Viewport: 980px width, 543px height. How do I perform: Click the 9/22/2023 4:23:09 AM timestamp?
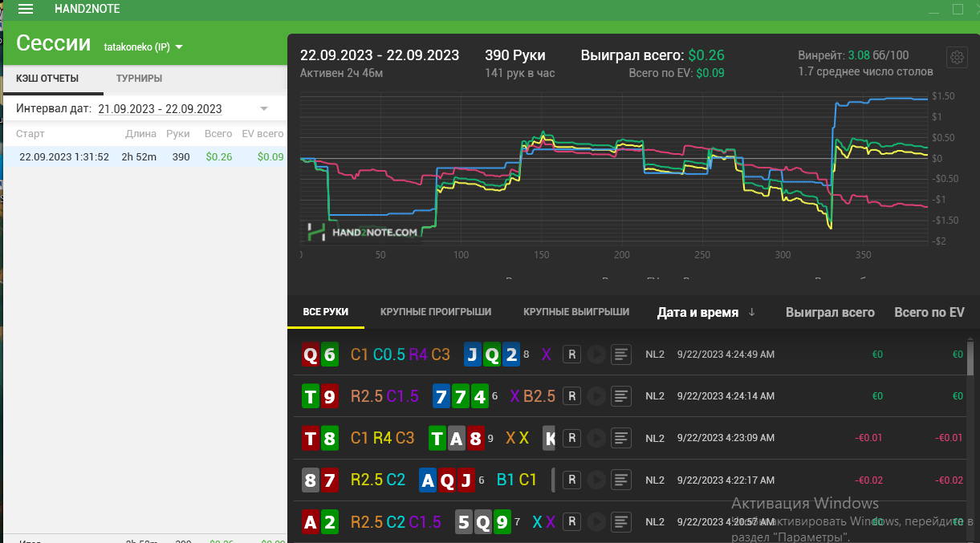726,438
